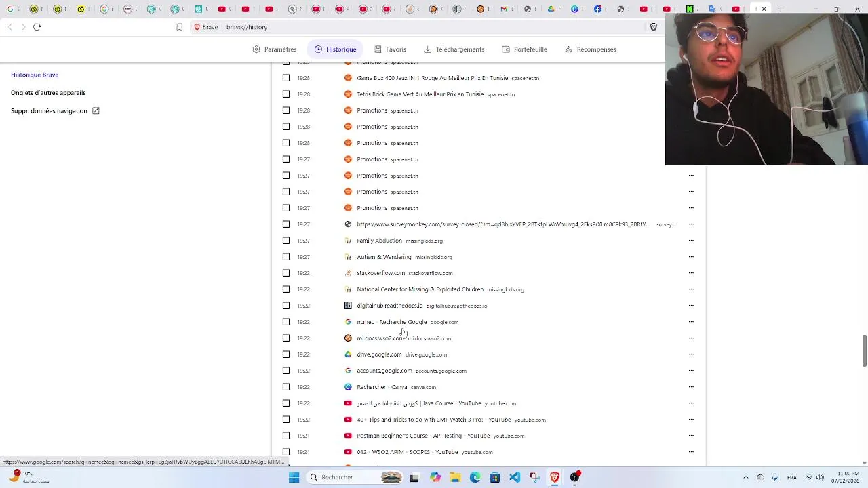Check the box for Game Box 400 Jeux entry
This screenshot has width=868, height=488.
(x=286, y=78)
